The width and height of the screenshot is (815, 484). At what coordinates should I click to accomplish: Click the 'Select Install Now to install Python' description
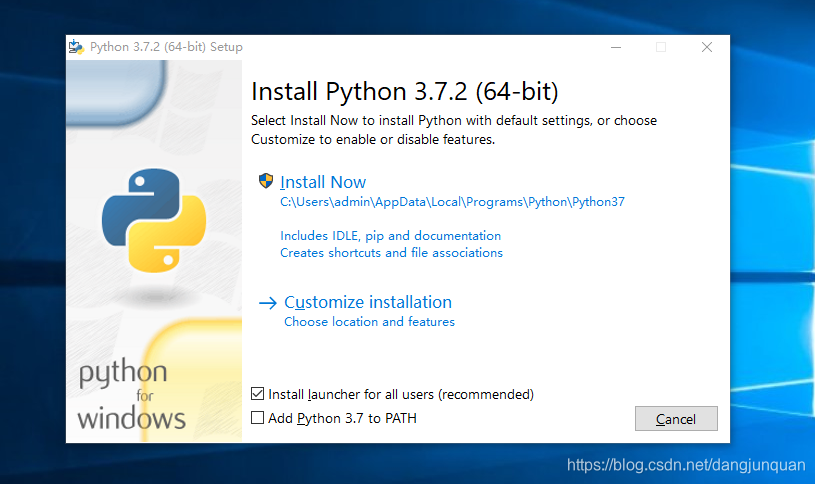(x=454, y=130)
